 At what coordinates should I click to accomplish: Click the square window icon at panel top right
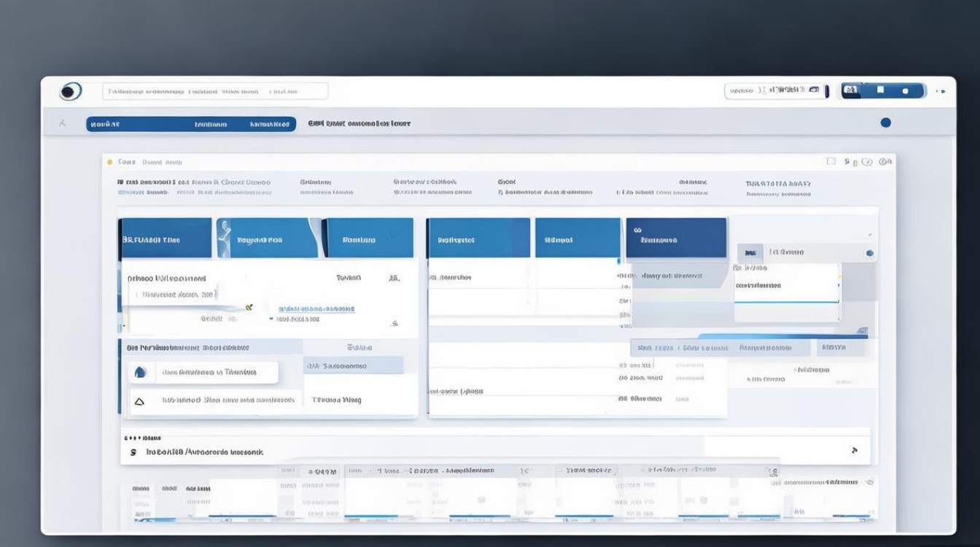830,161
